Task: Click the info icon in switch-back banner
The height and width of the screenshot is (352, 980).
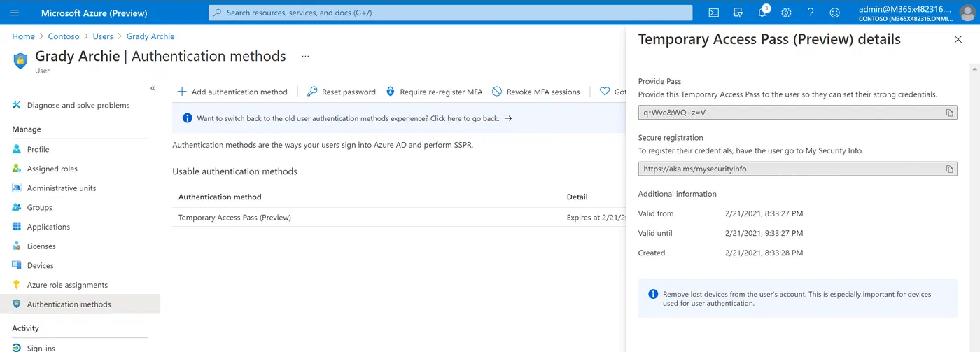Action: pyautogui.click(x=187, y=118)
